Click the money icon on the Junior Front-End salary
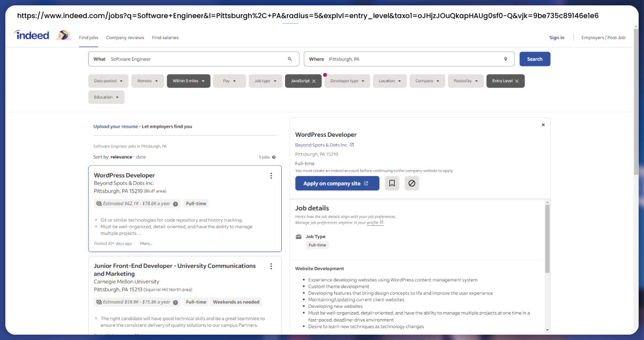Screen dimensions: 644x340 pyautogui.click(x=99, y=302)
